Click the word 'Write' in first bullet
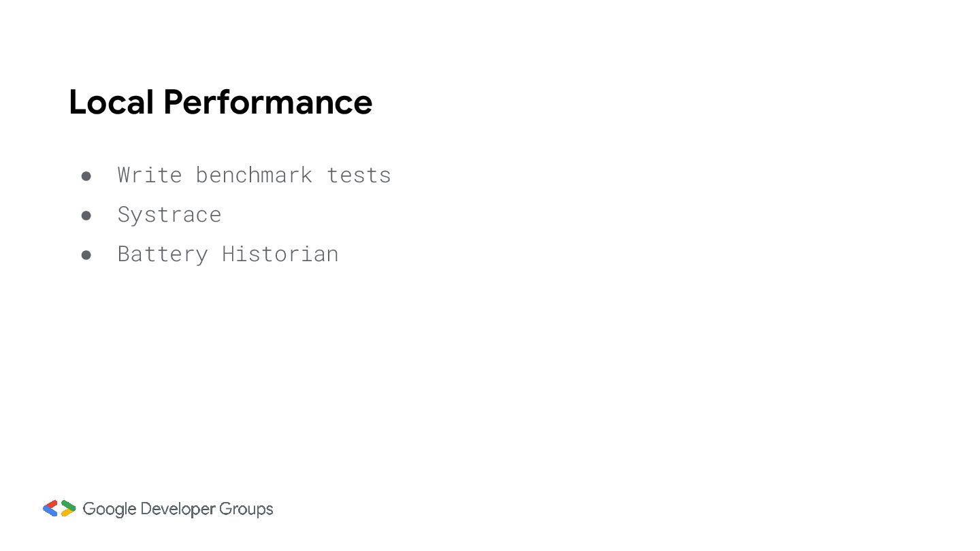Image resolution: width=980 pixels, height=551 pixels. pos(150,175)
